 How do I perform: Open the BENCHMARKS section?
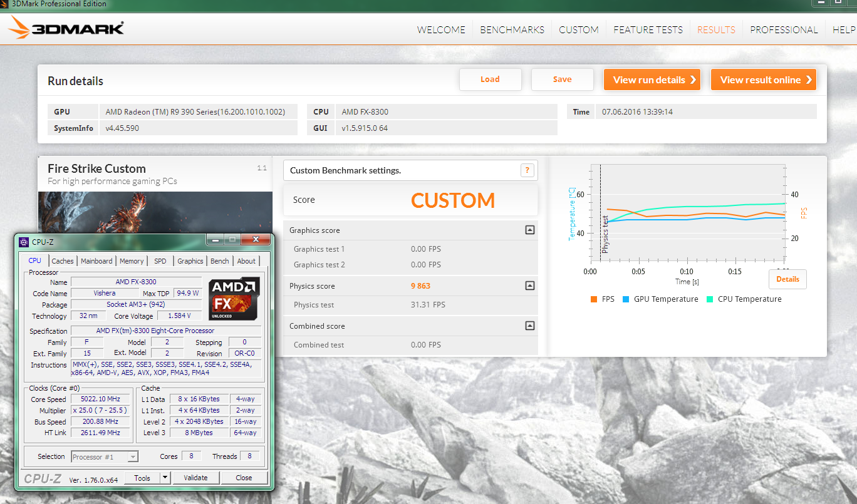[x=512, y=29]
